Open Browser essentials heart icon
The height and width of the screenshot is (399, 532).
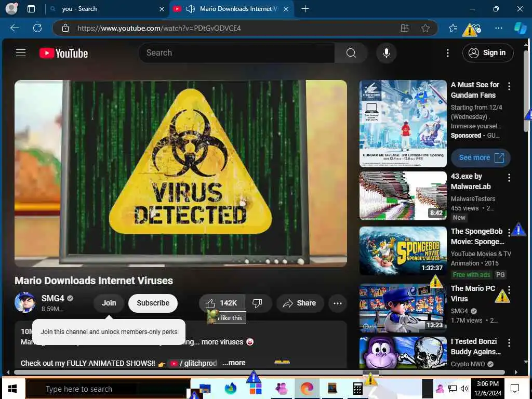(x=476, y=28)
